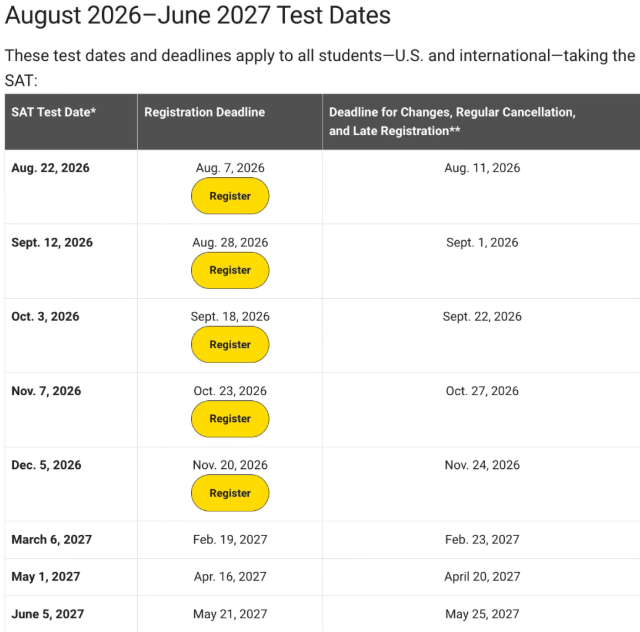Select the Nov. 7, 2026 test date

46,391
